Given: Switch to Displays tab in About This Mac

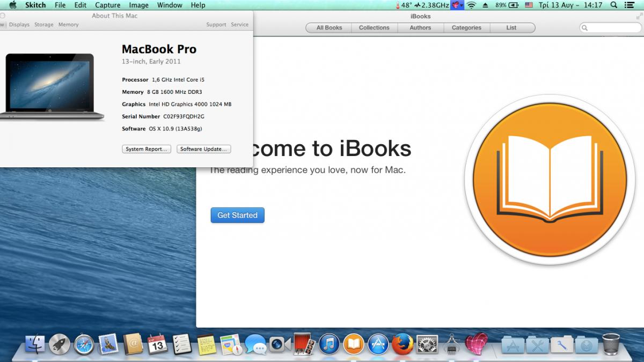Looking at the screenshot, I should tap(19, 25).
